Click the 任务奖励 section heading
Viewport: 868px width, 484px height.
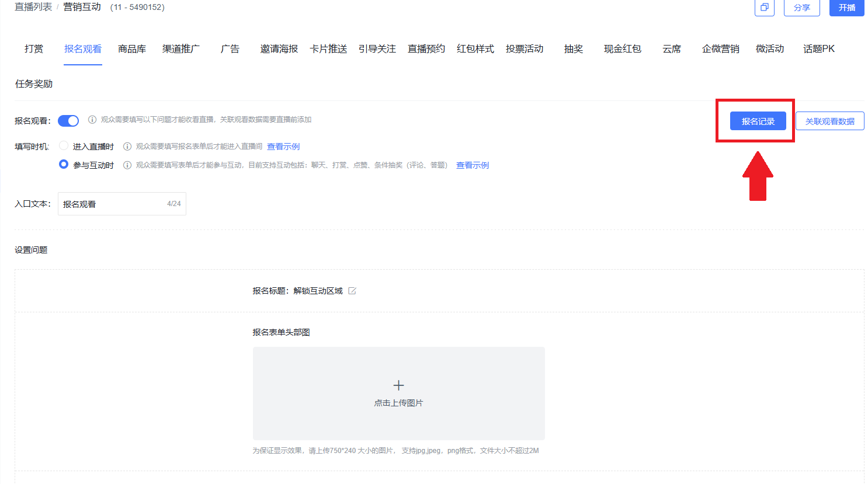click(34, 83)
